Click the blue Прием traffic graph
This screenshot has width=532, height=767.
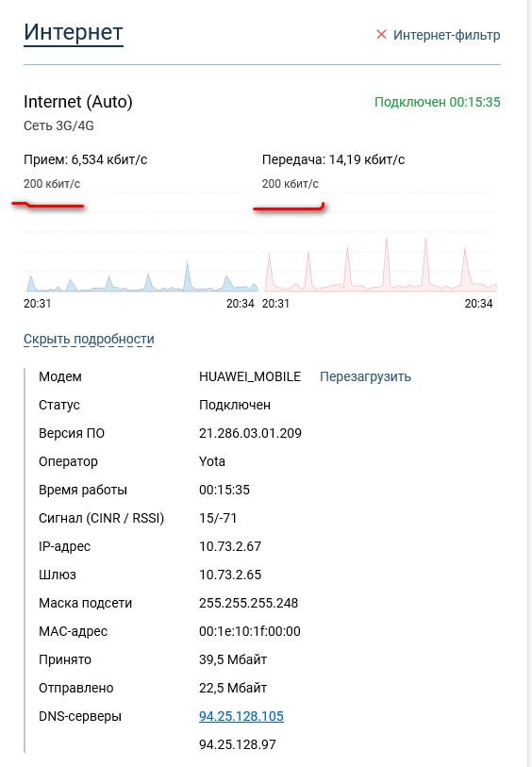[141, 242]
